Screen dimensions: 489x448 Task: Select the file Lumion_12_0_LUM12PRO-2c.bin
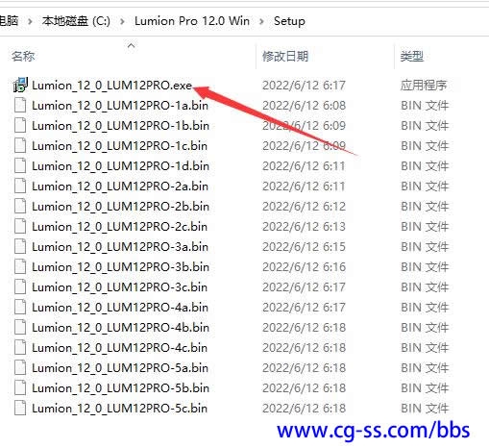[x=119, y=227]
